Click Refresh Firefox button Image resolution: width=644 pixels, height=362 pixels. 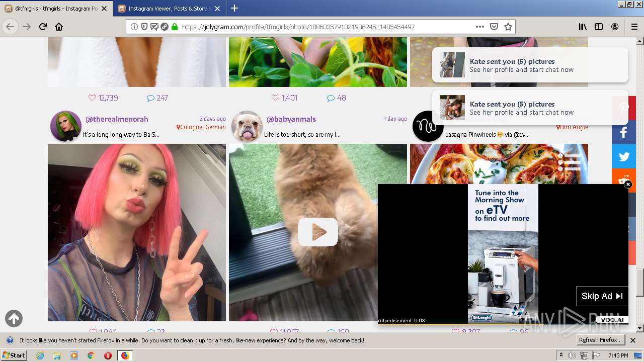pyautogui.click(x=601, y=340)
